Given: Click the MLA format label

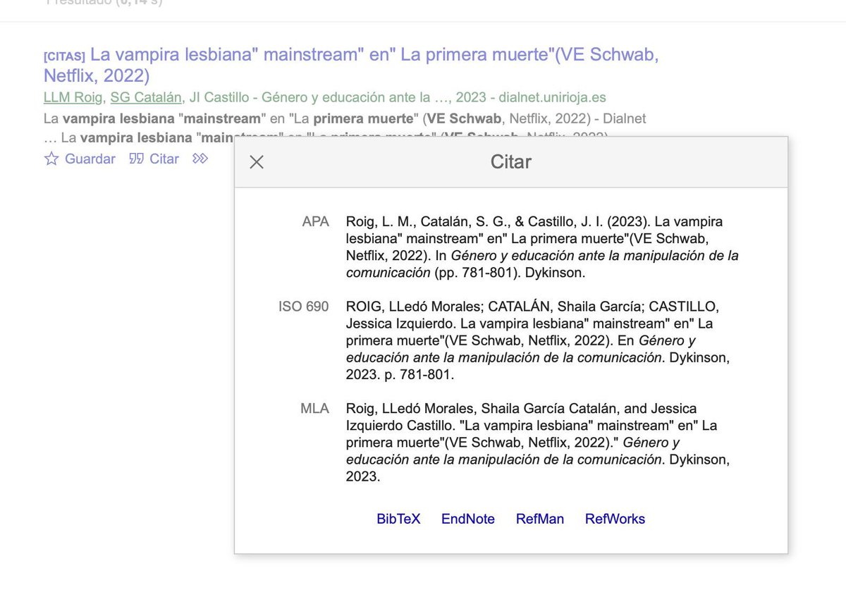Looking at the screenshot, I should click(314, 409).
